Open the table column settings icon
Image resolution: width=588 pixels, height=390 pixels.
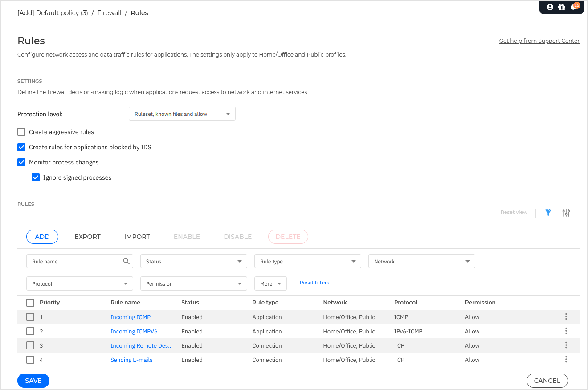[x=566, y=213]
